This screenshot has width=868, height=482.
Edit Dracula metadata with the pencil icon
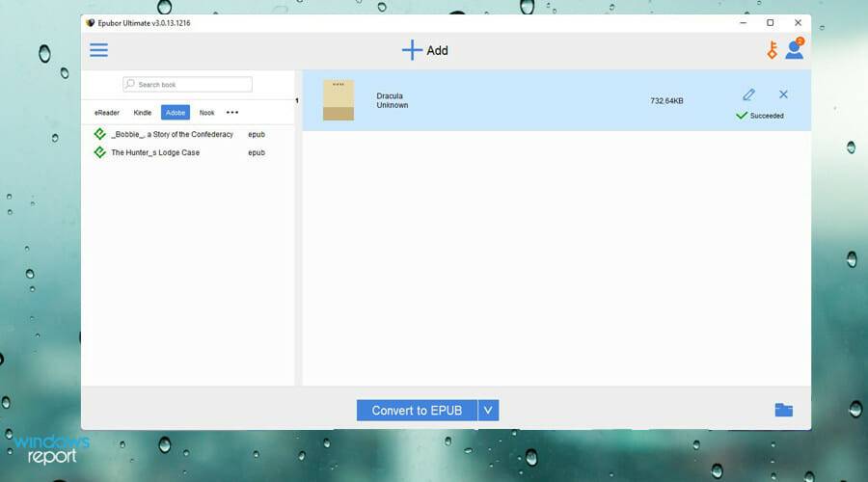(748, 94)
